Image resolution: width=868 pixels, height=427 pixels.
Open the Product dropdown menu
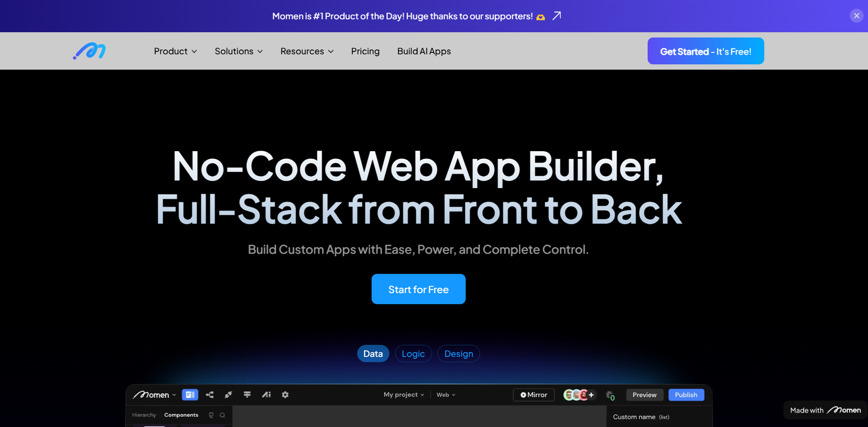[175, 51]
